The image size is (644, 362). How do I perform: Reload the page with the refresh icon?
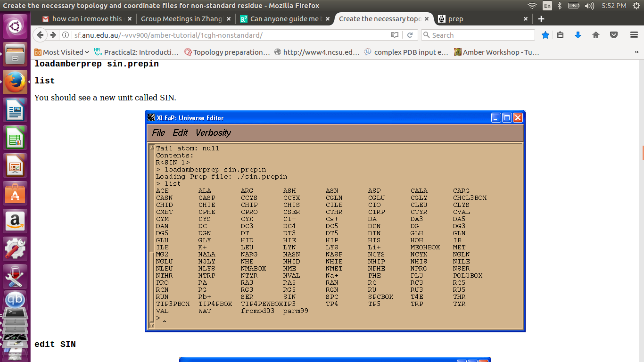coord(410,35)
